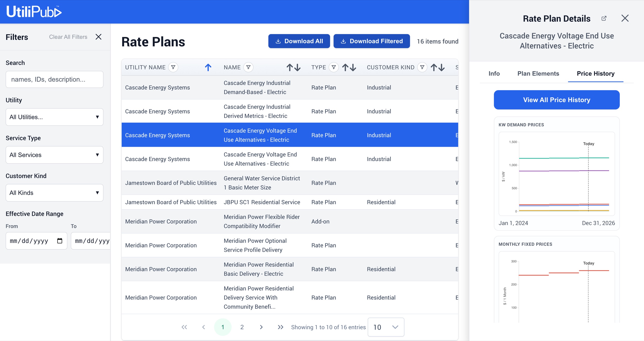Open the entries-per-page dropdown showing 10

point(386,327)
